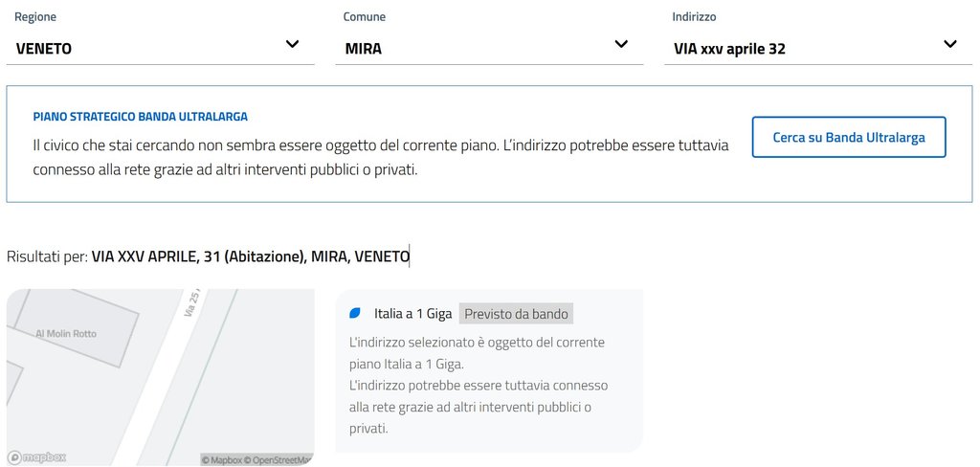Click the Cerca su Banda Ultralarga button
Screen dimensions: 980x467
point(849,138)
